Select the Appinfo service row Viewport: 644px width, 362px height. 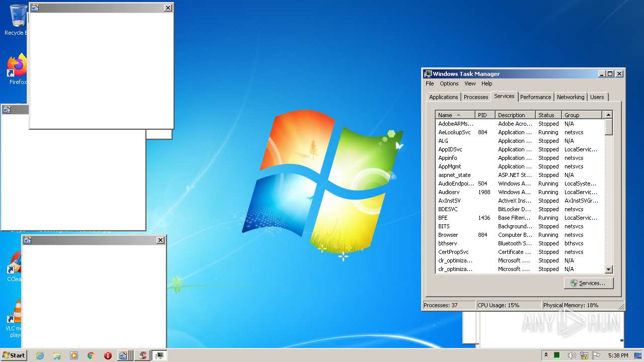(520, 158)
